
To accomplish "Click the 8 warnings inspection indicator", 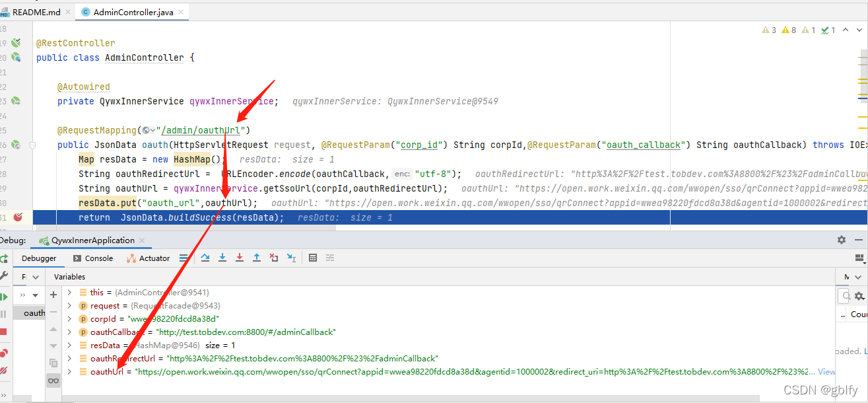I will coord(789,30).
